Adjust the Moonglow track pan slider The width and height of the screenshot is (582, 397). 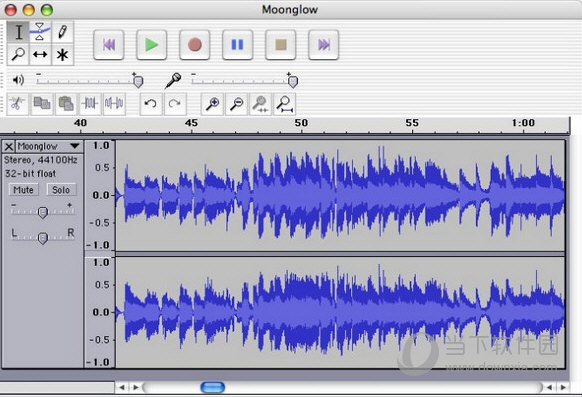[x=43, y=237]
